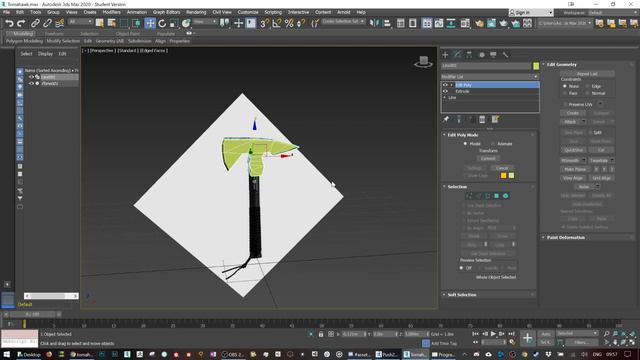Screen dimensions: 640x360
Task: Activate the Select and Scale tool
Action: coord(174,23)
